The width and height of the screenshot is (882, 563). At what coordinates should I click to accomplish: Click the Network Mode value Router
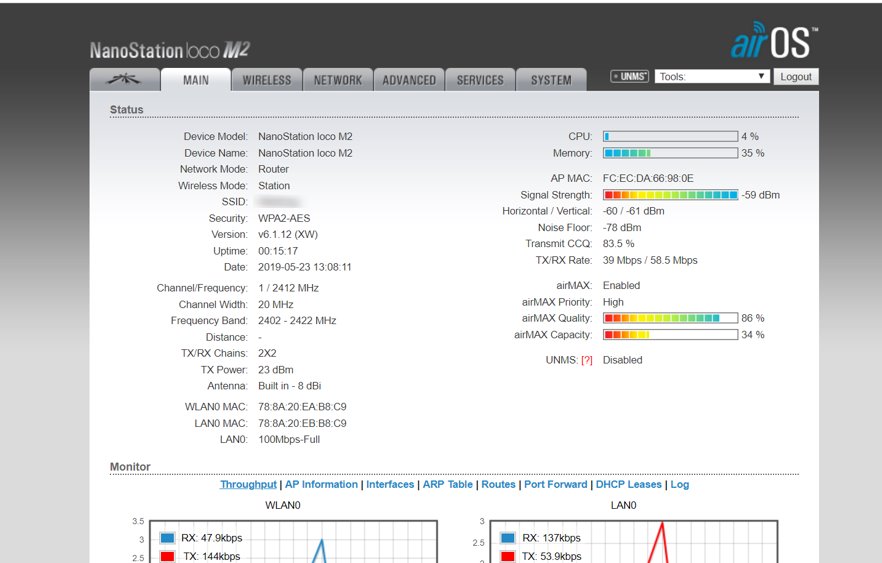point(273,169)
